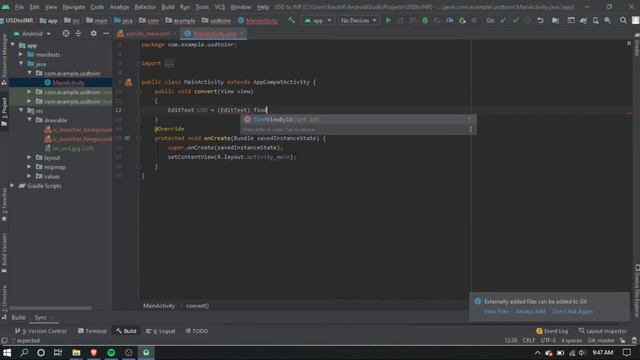Image resolution: width=640 pixels, height=360 pixels.
Task: Open Brave browser from the taskbar
Action: pyautogui.click(x=94, y=353)
